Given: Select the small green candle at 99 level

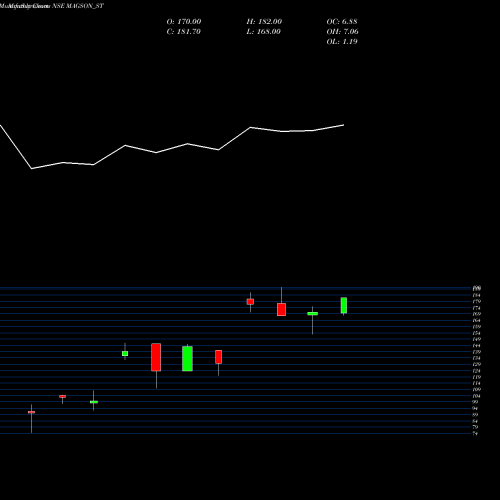Looking at the screenshot, I should click(x=94, y=402).
